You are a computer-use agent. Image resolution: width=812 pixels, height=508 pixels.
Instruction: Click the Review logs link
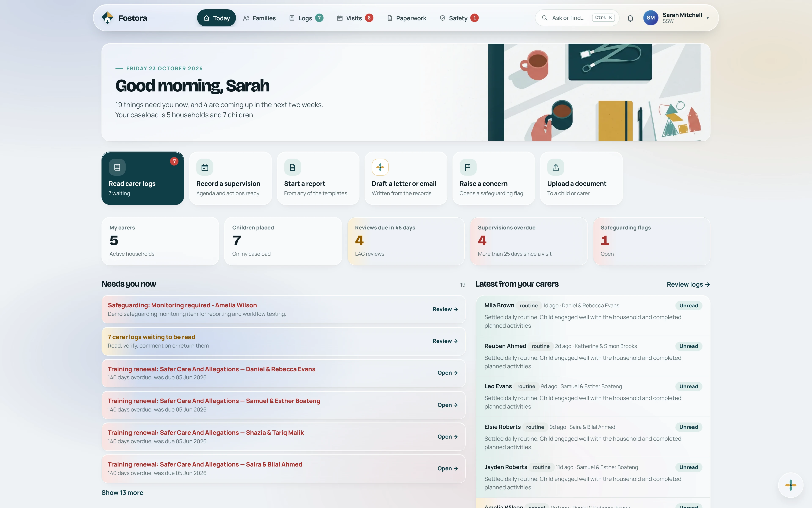(688, 284)
